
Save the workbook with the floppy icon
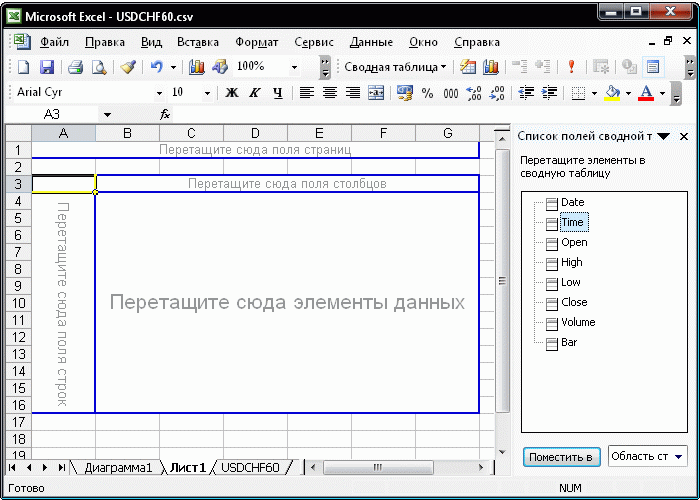pos(47,67)
